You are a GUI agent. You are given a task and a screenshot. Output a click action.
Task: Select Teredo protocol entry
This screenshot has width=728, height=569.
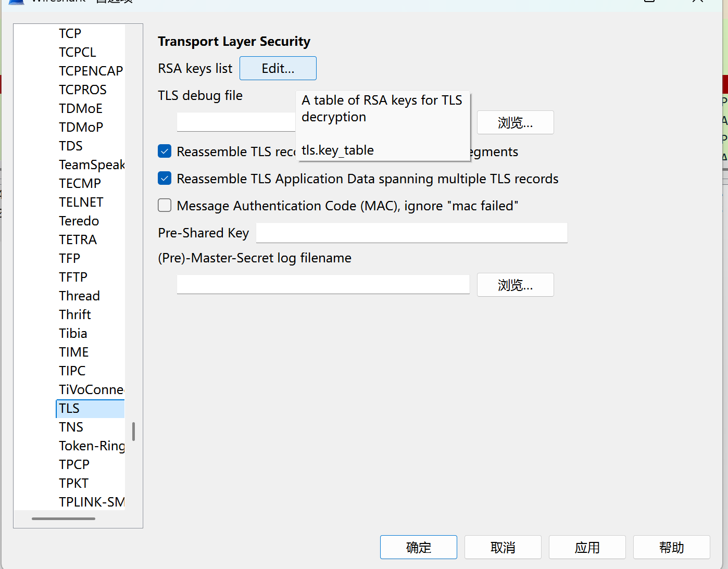[79, 221]
